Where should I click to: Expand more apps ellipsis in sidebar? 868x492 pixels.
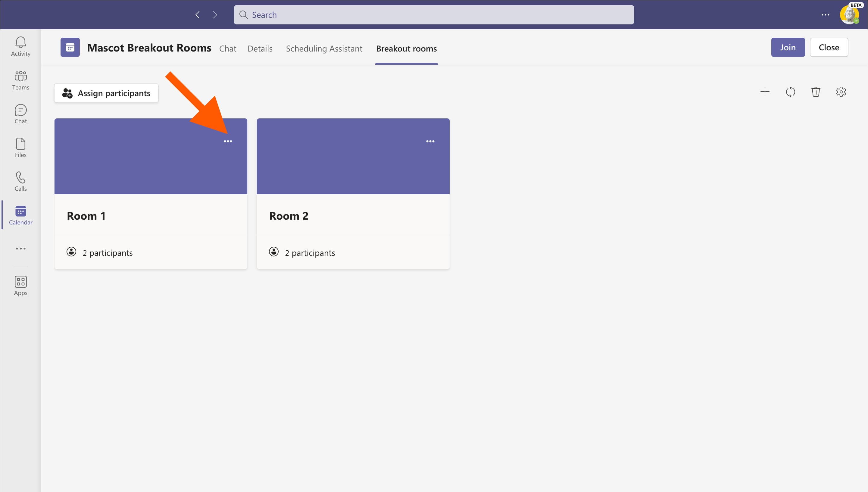click(20, 249)
